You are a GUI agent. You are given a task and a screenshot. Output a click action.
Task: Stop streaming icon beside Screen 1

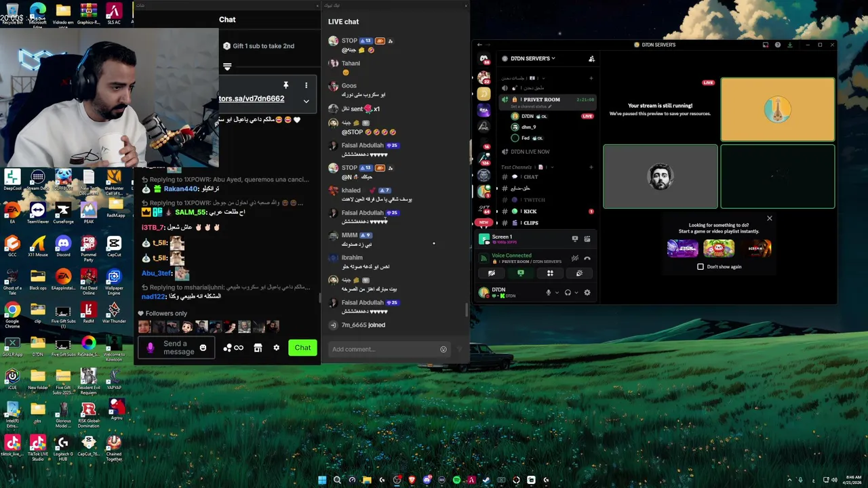[575, 239]
